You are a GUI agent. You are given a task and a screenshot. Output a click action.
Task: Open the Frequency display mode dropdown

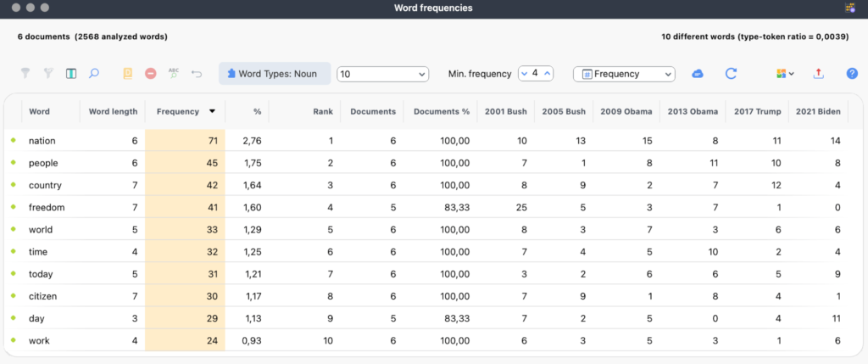point(624,74)
